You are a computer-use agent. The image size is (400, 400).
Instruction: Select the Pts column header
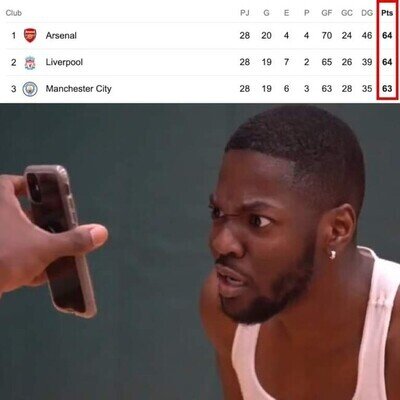387,13
